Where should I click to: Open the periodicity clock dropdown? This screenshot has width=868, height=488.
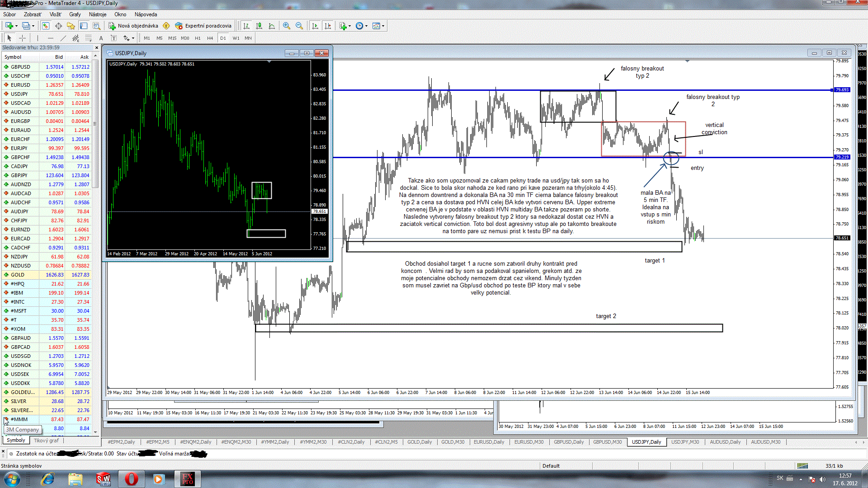(x=362, y=26)
